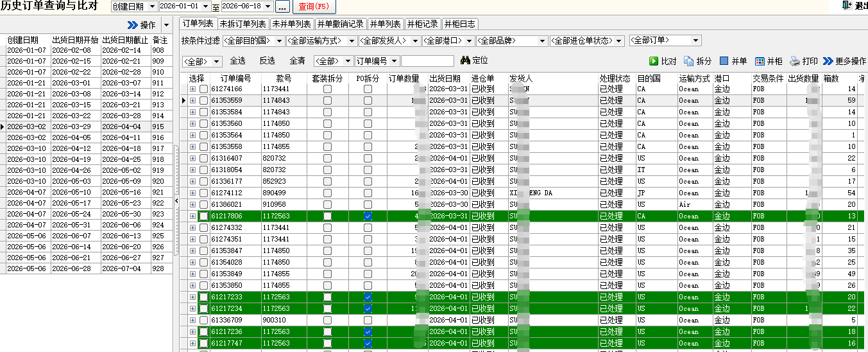The height and width of the screenshot is (352, 868).
Task: Click the IT destination cell of order 61318054
Action: coord(656,170)
